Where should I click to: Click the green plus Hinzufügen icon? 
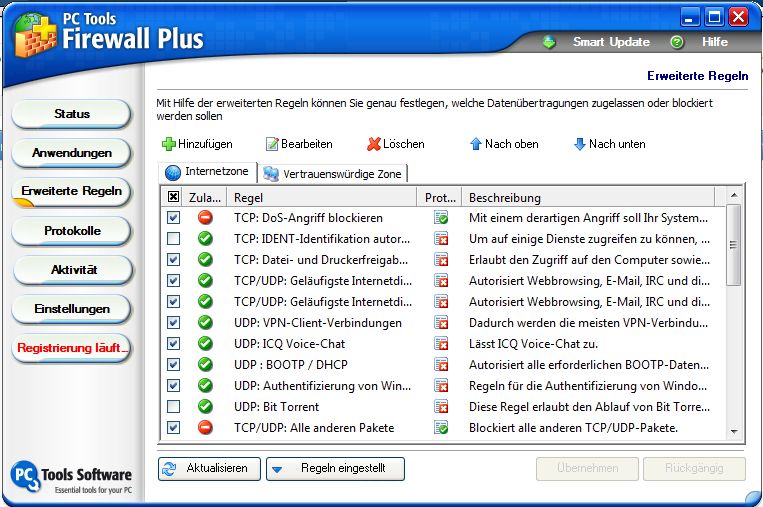(x=168, y=144)
